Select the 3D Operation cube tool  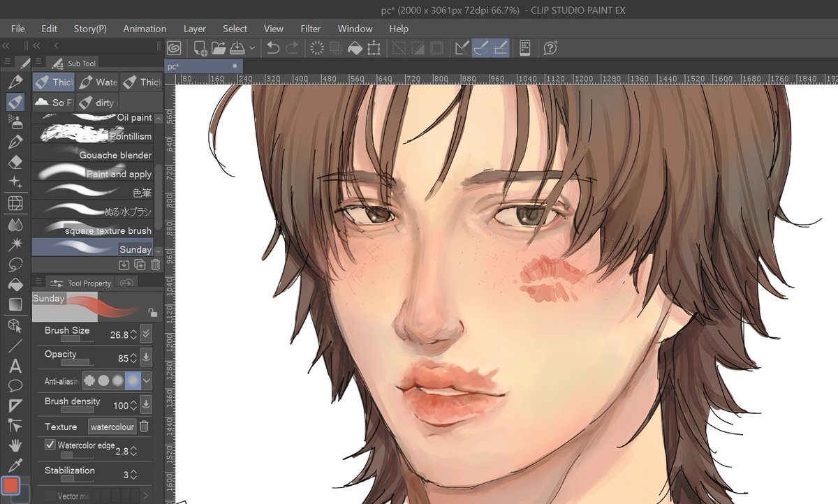click(x=15, y=325)
